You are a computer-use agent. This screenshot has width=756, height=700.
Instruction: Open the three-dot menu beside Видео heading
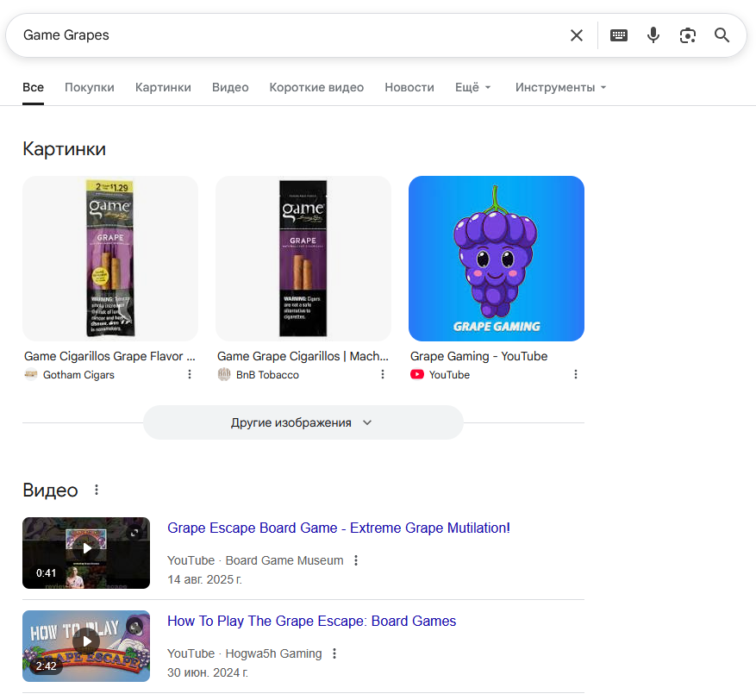click(x=97, y=490)
